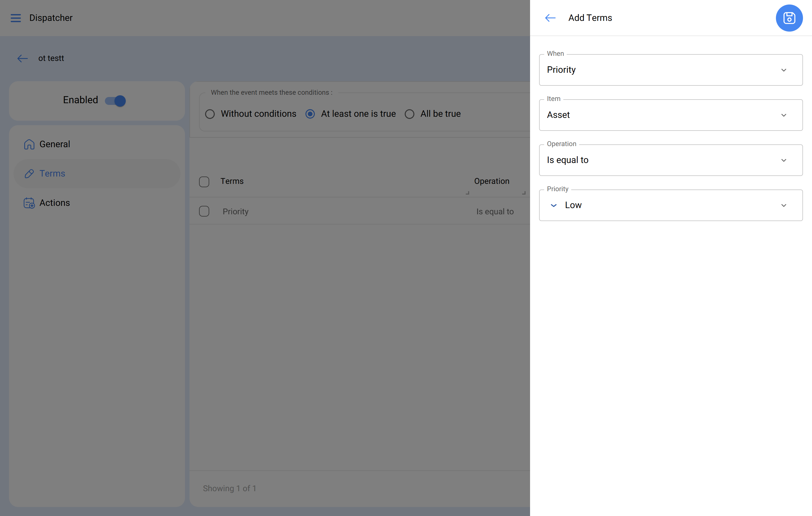Image resolution: width=812 pixels, height=516 pixels.
Task: Open the When dropdown showing Priority
Action: 671,70
